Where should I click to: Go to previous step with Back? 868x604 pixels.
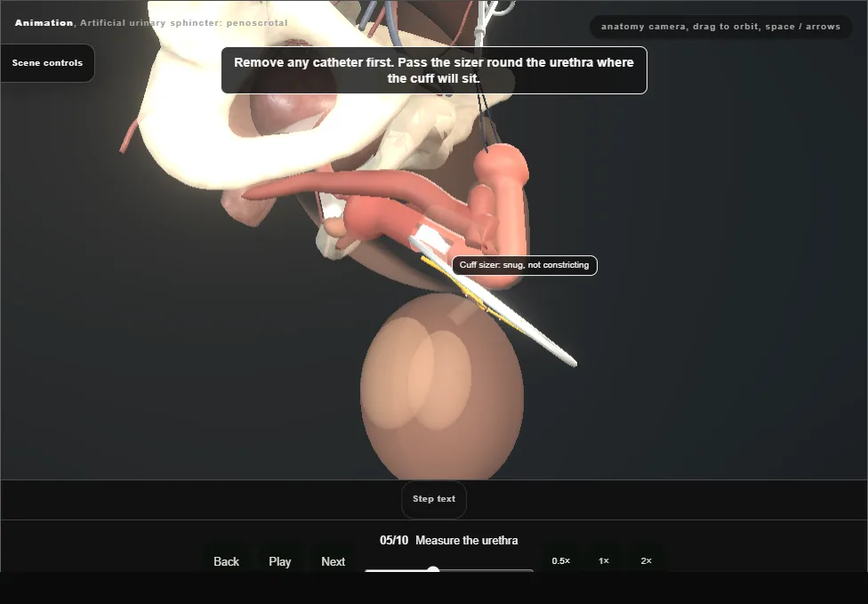coord(227,561)
